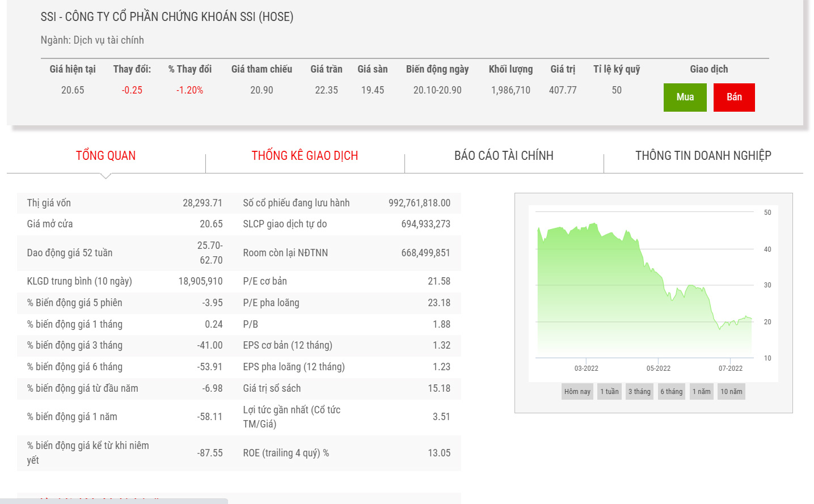This screenshot has height=504, width=814.
Task: Click the Giá hiện tại value 20.65
Action: (x=73, y=90)
